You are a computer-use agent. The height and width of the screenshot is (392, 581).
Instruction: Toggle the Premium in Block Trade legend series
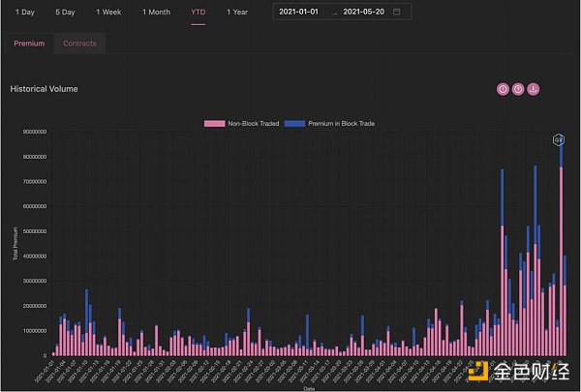(x=330, y=123)
